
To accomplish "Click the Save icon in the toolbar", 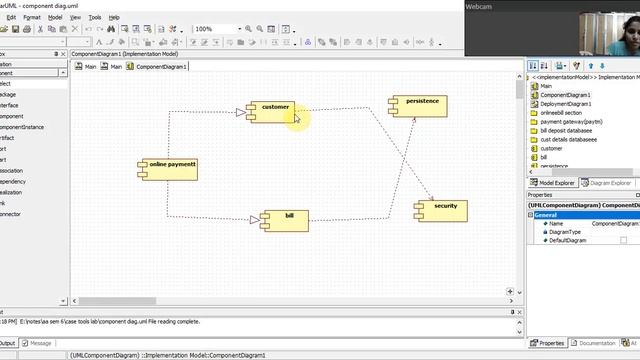I will coord(16,29).
